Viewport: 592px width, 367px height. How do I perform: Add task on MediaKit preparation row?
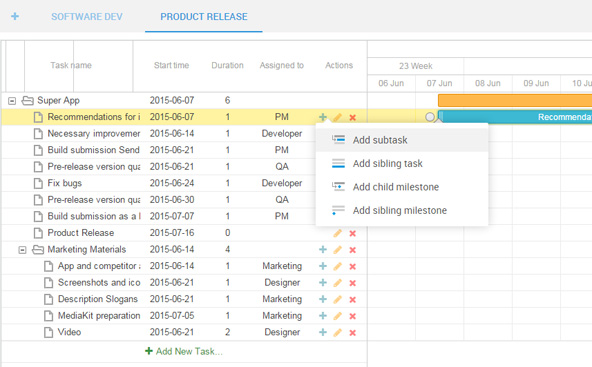[323, 316]
